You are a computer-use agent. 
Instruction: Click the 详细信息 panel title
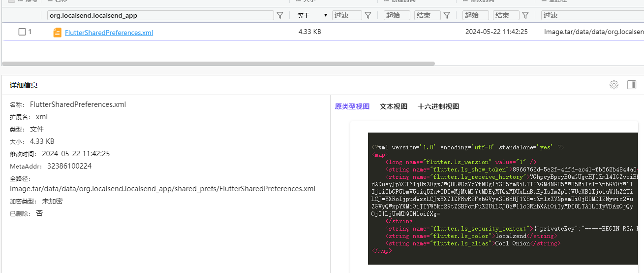[x=24, y=85]
